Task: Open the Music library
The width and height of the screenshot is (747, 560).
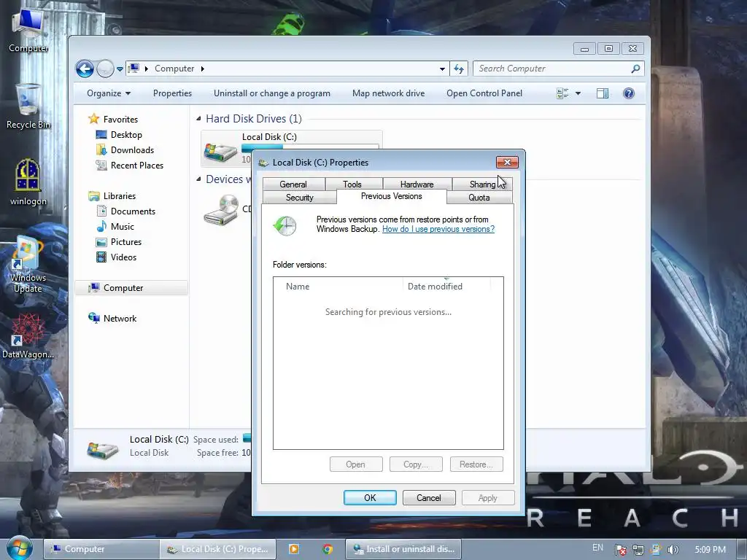Action: tap(115, 227)
